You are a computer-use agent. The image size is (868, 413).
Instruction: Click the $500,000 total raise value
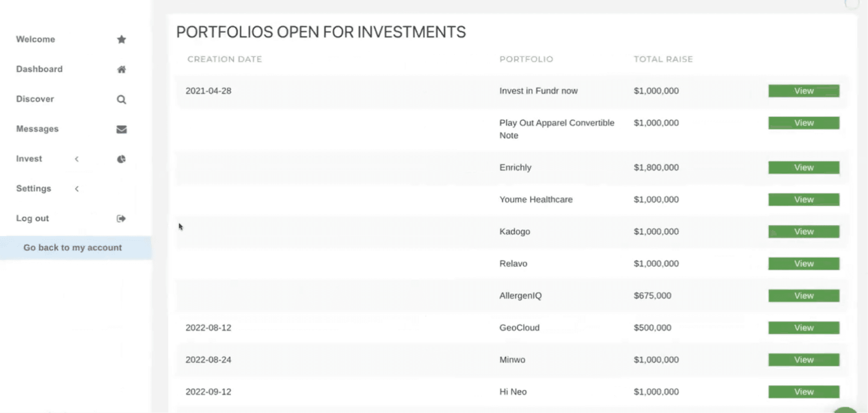[652, 327]
